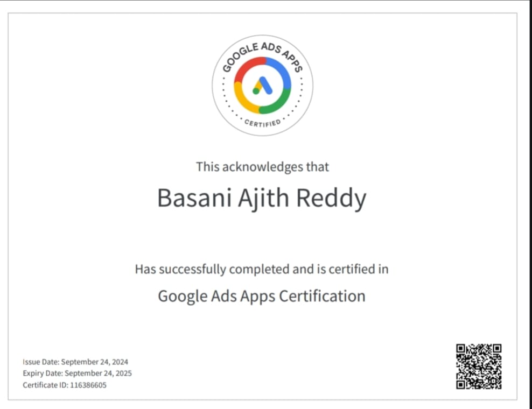Click "Certificate ID: 116386605"
Viewport: 532px width, 409px height.
65,385
